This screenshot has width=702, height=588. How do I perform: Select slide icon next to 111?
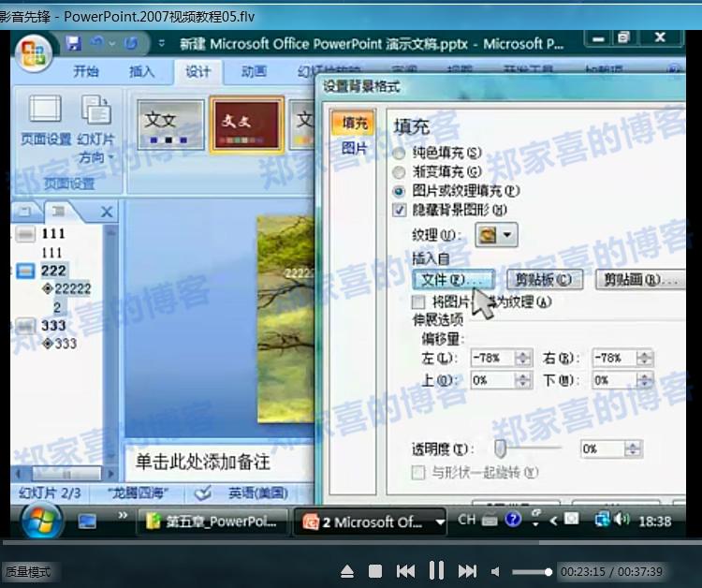(25, 234)
